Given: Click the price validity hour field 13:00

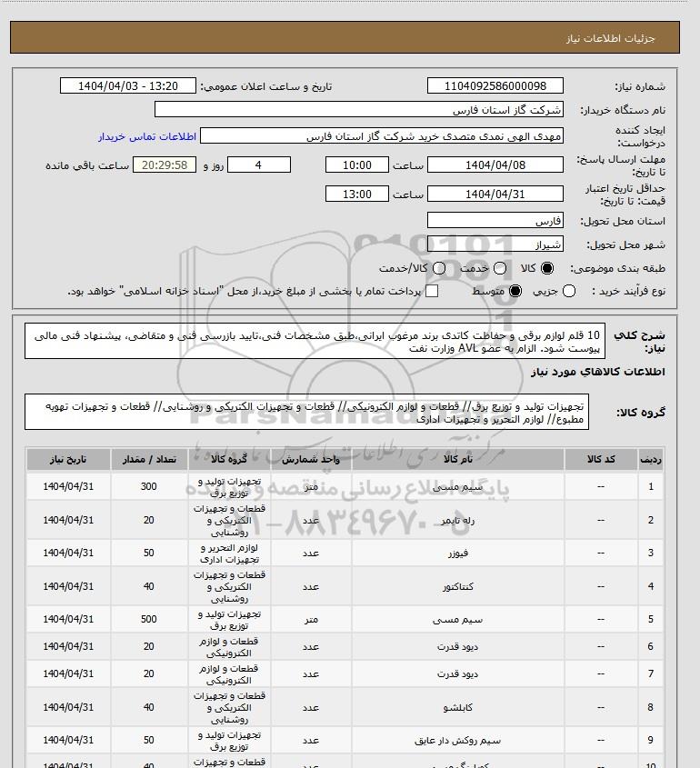Looking at the screenshot, I should (357, 194).
